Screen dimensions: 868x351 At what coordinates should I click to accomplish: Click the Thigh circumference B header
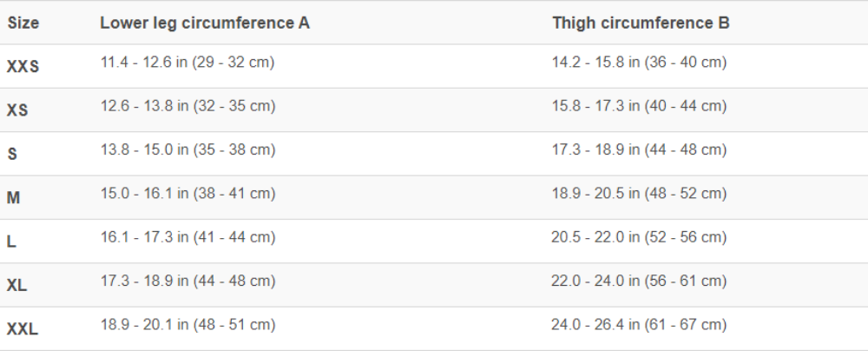[641, 23]
